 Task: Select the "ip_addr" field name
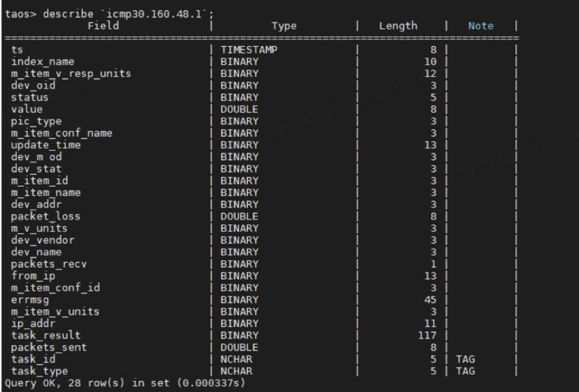[33, 324]
